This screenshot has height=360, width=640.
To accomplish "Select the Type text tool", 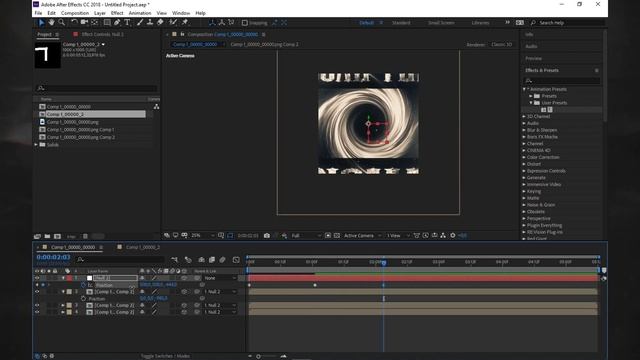I will (x=127, y=22).
